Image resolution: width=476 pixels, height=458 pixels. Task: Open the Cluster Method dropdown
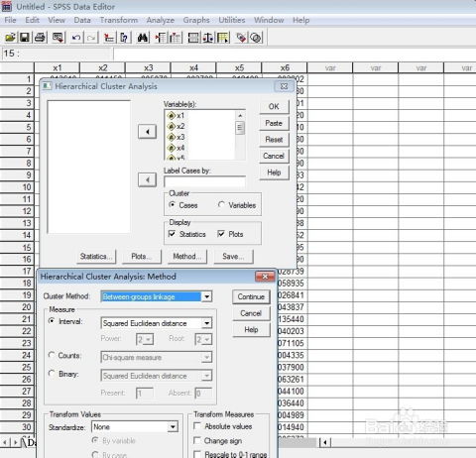[x=206, y=296]
